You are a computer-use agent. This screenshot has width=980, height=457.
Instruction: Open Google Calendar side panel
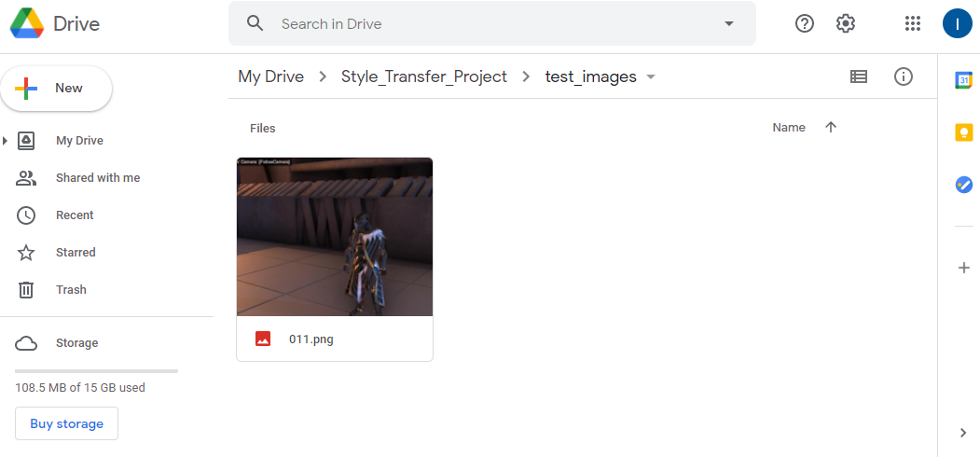pyautogui.click(x=964, y=80)
